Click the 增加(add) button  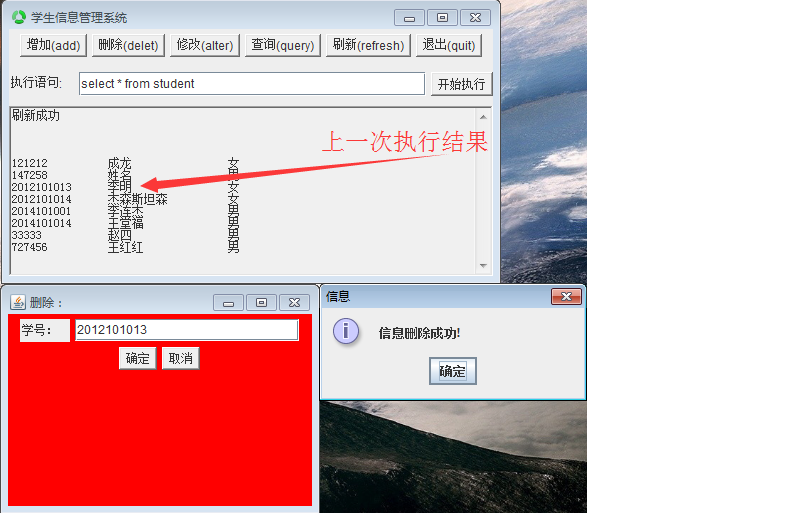(53, 45)
